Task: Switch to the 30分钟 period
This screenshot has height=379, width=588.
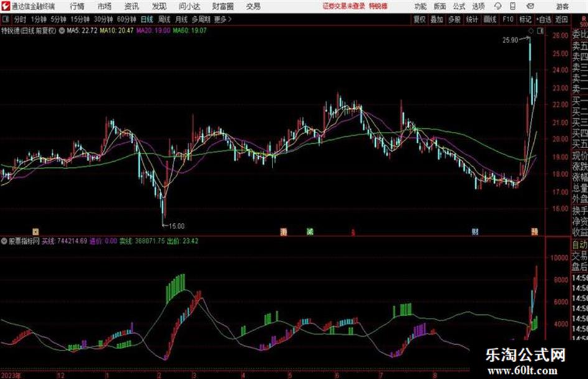Action: click(x=103, y=19)
